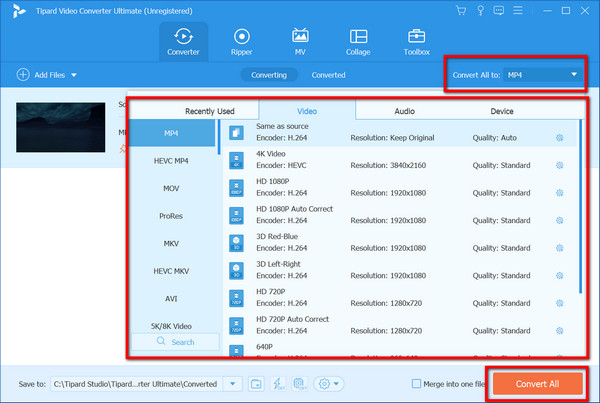Select MP4 format in the sidebar
This screenshot has width=600, height=403.
pos(171,133)
